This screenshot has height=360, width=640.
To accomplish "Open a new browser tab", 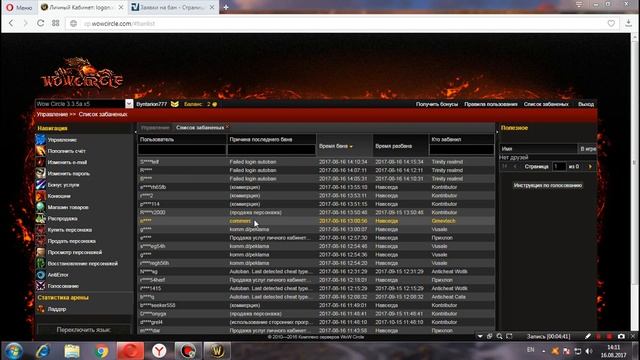I will pos(226,7).
